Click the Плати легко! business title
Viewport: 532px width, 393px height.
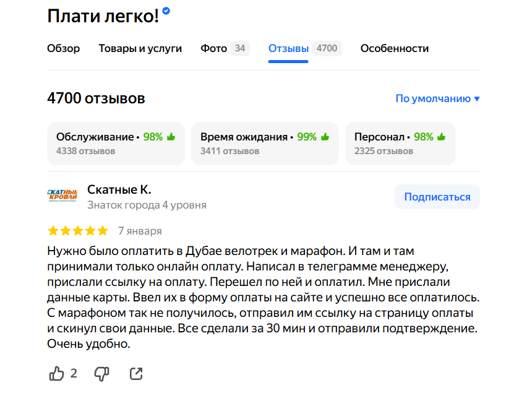(103, 16)
